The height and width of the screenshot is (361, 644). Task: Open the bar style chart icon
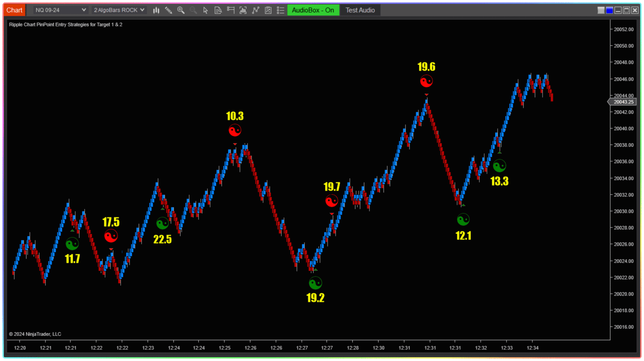click(x=156, y=10)
